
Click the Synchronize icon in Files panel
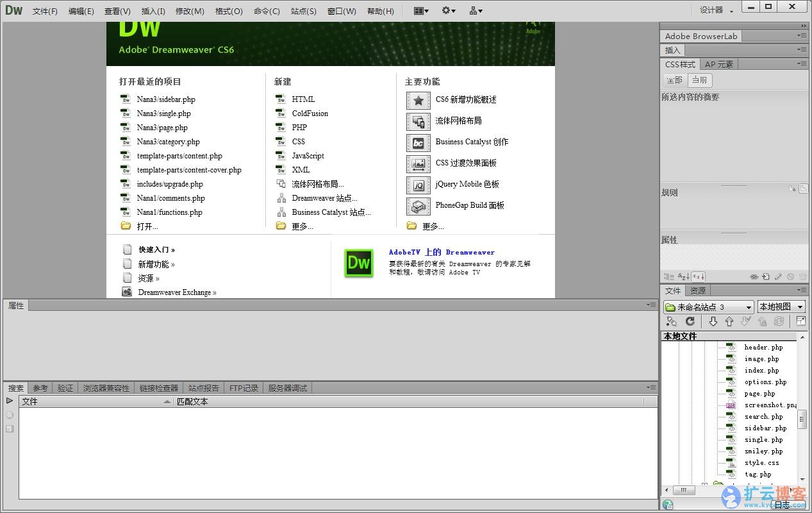[779, 321]
